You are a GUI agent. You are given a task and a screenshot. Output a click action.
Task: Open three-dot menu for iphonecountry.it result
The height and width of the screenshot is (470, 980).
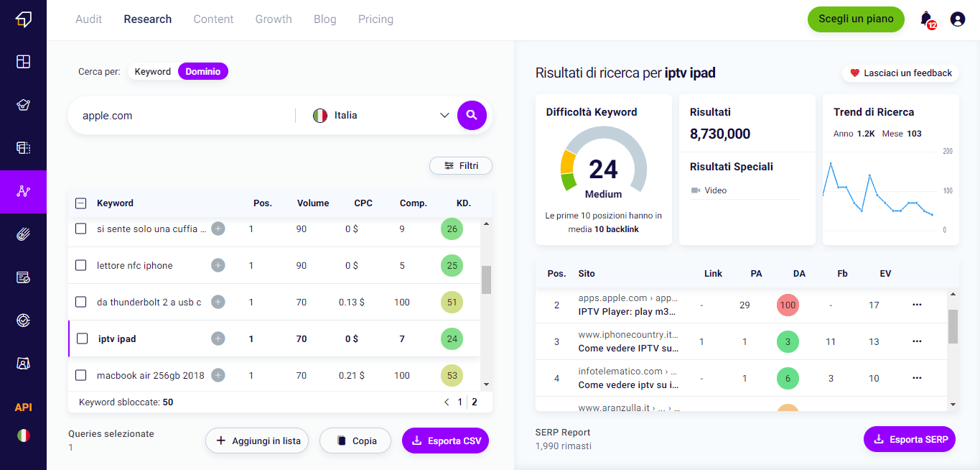pyautogui.click(x=917, y=341)
